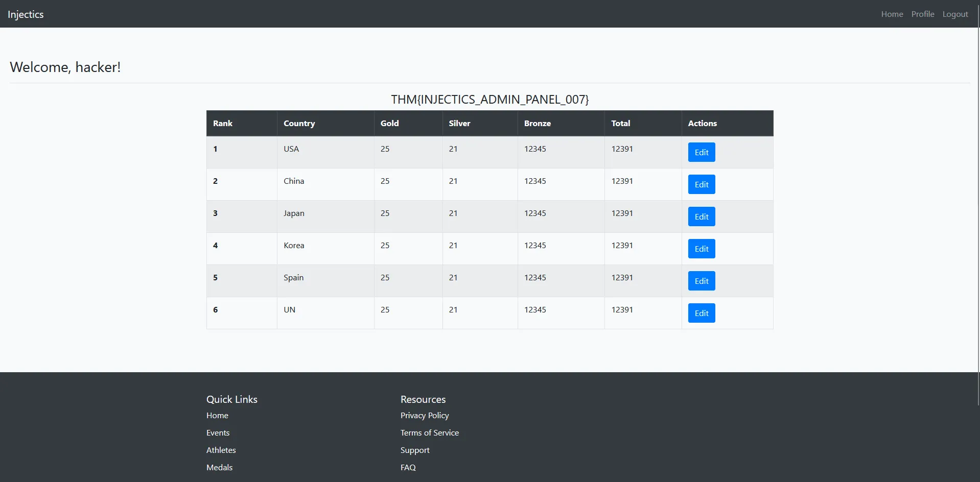This screenshot has height=482, width=980.
Task: Edit the UN medal entry
Action: pos(701,312)
